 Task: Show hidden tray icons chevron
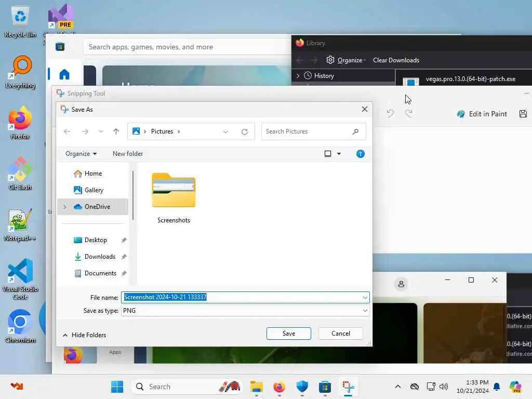397,387
